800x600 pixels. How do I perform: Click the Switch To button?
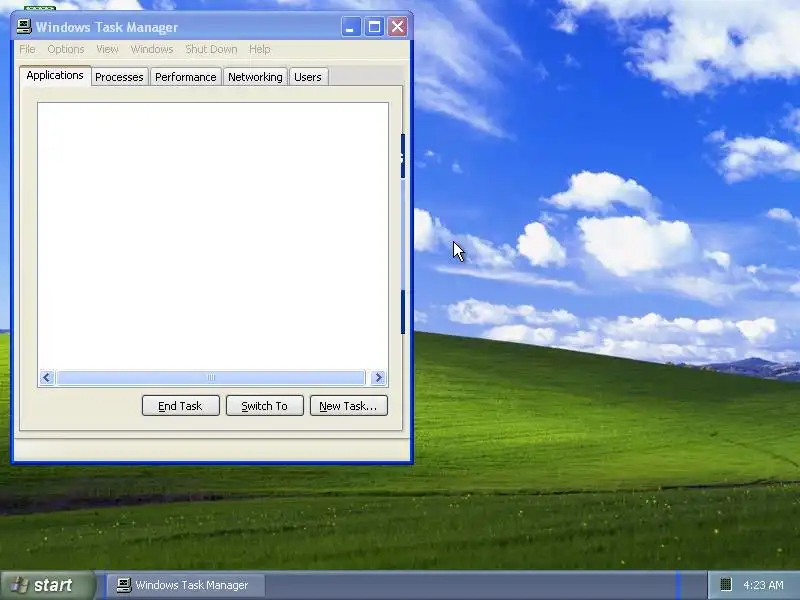click(265, 406)
